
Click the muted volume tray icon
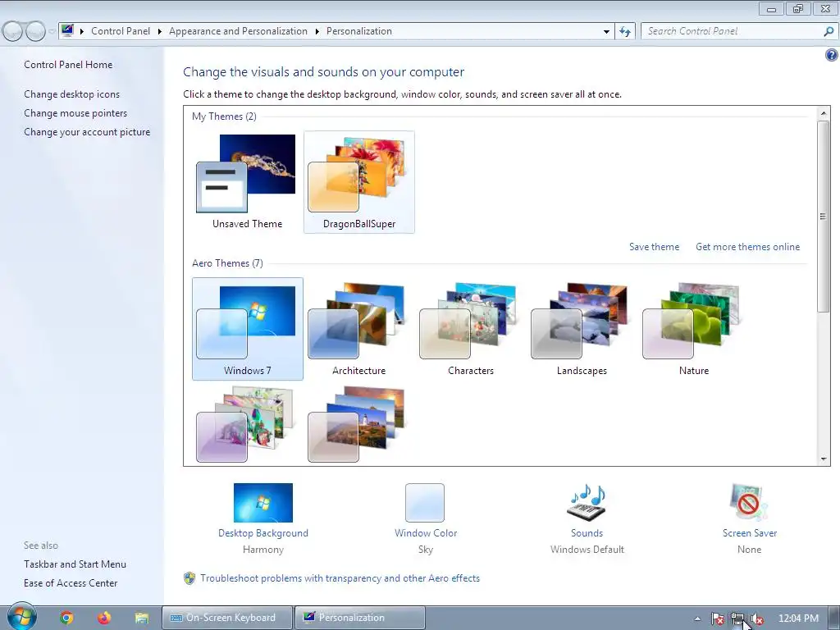click(x=757, y=619)
